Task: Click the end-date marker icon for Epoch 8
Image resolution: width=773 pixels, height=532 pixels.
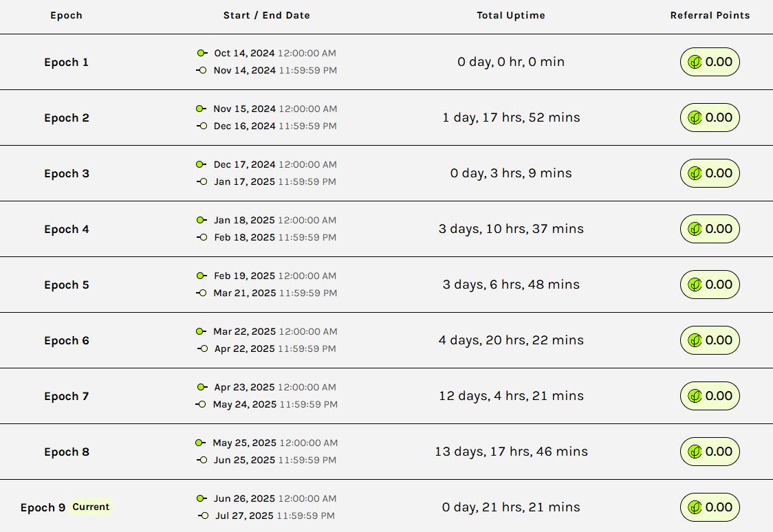Action: click(202, 460)
